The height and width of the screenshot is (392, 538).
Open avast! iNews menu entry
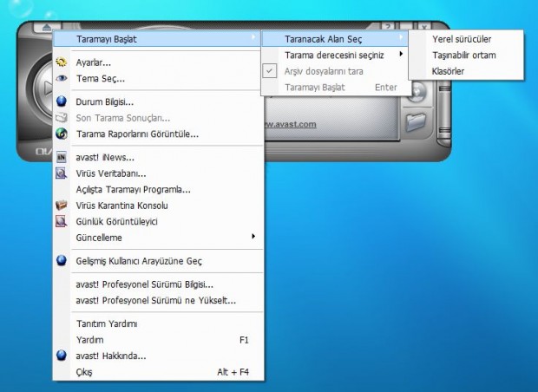(x=158, y=158)
